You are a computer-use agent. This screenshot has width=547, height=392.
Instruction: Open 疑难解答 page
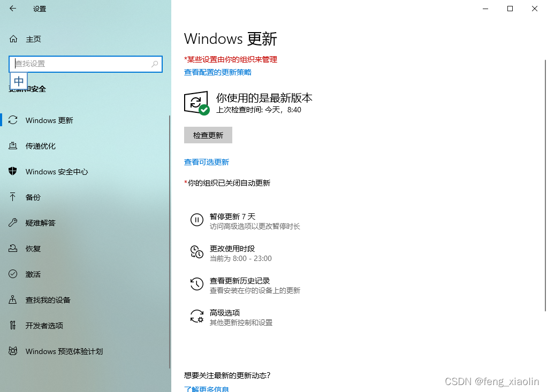point(41,223)
